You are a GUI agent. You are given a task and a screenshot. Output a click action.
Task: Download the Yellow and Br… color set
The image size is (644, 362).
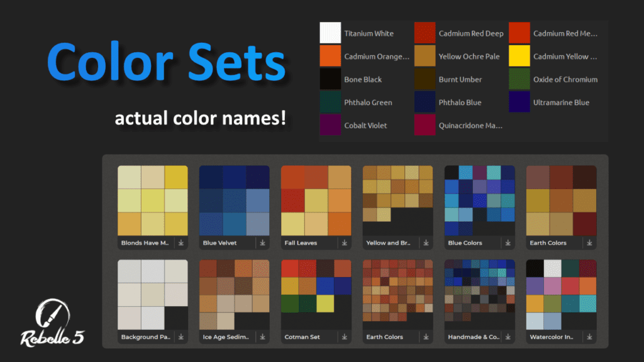[x=426, y=243]
